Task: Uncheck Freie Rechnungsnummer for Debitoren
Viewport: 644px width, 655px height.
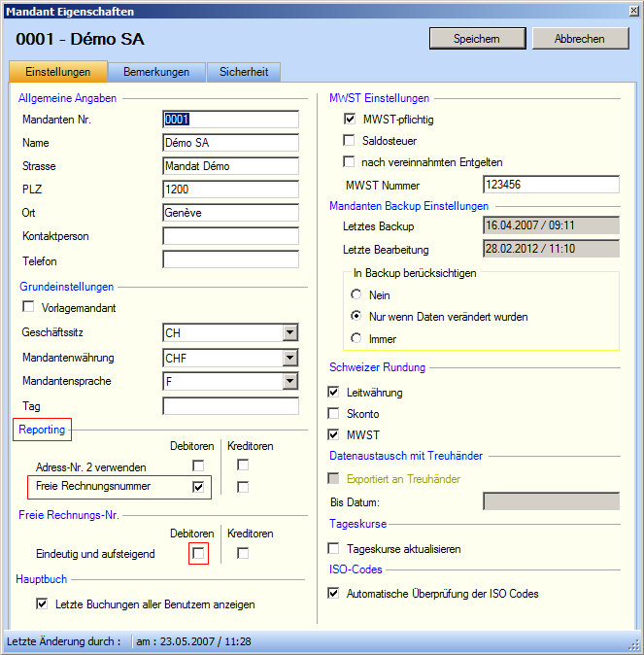Action: 199,487
